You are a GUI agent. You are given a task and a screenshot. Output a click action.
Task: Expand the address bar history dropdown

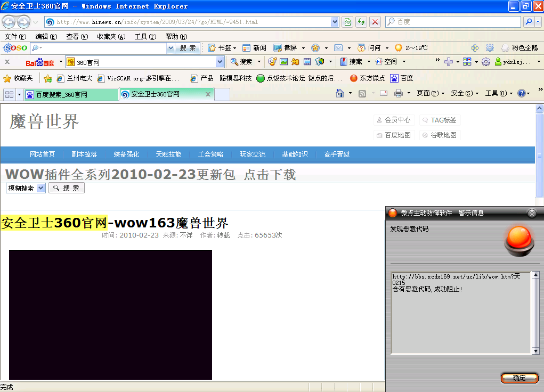[x=335, y=22]
